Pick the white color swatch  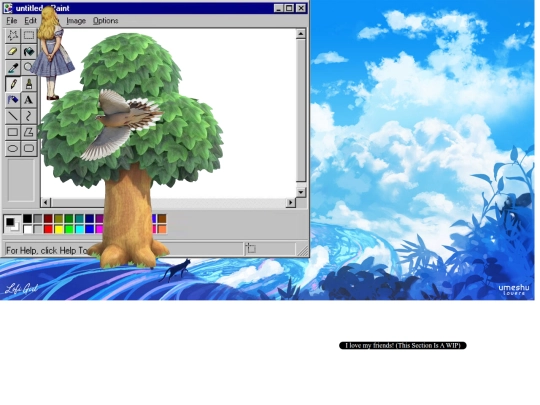(28, 229)
